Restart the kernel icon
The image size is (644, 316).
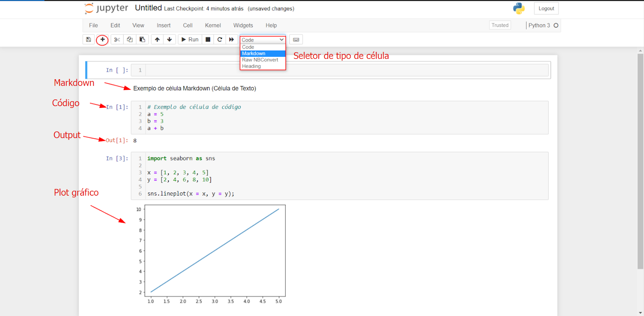(220, 39)
